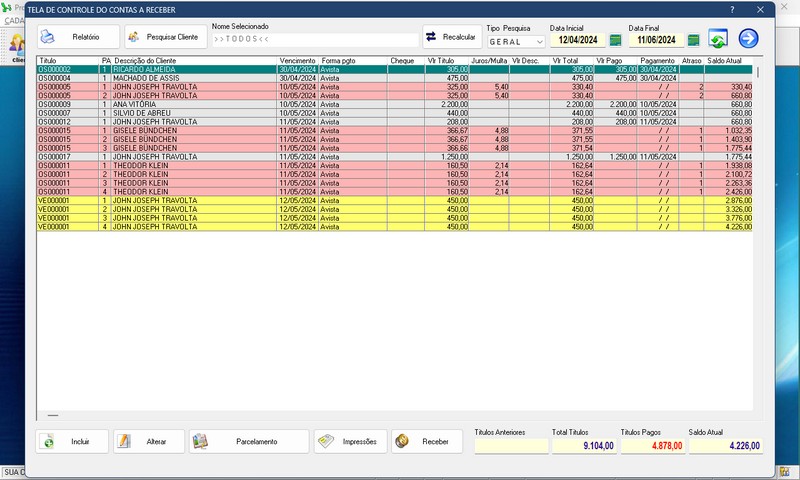The width and height of the screenshot is (800, 480).
Task: Open calendar picker for Data Final
Action: pyautogui.click(x=694, y=40)
